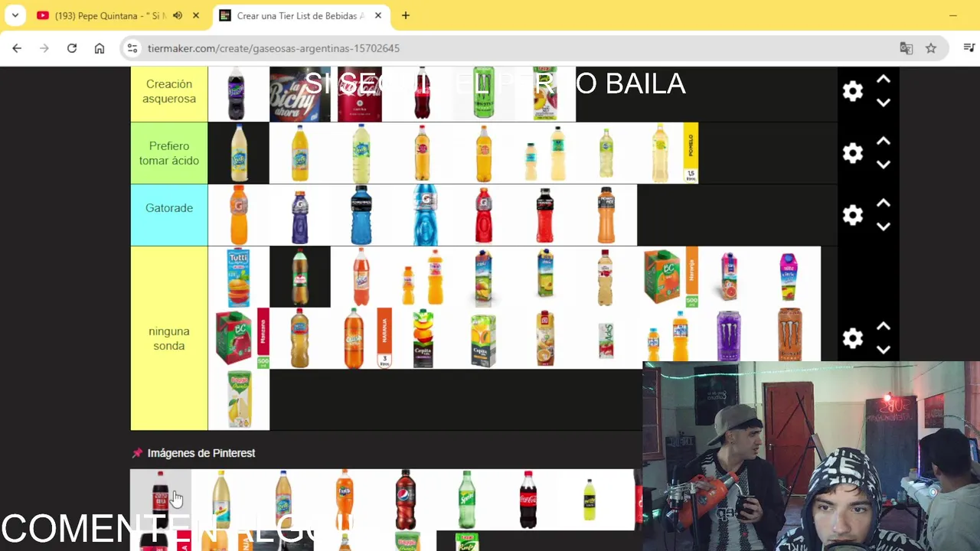This screenshot has width=980, height=551.
Task: Select the green Monster can in Creación asquerosa
Action: [484, 93]
